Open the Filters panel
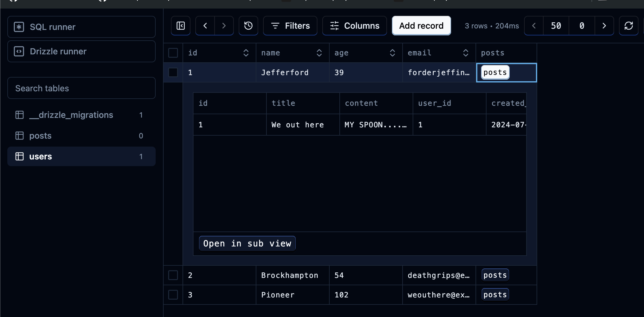This screenshot has width=644, height=317. 290,26
